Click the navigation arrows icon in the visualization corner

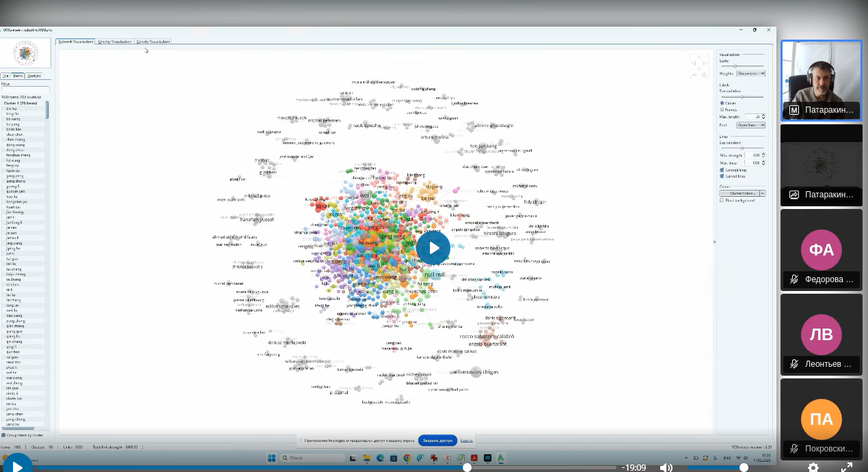[699, 66]
